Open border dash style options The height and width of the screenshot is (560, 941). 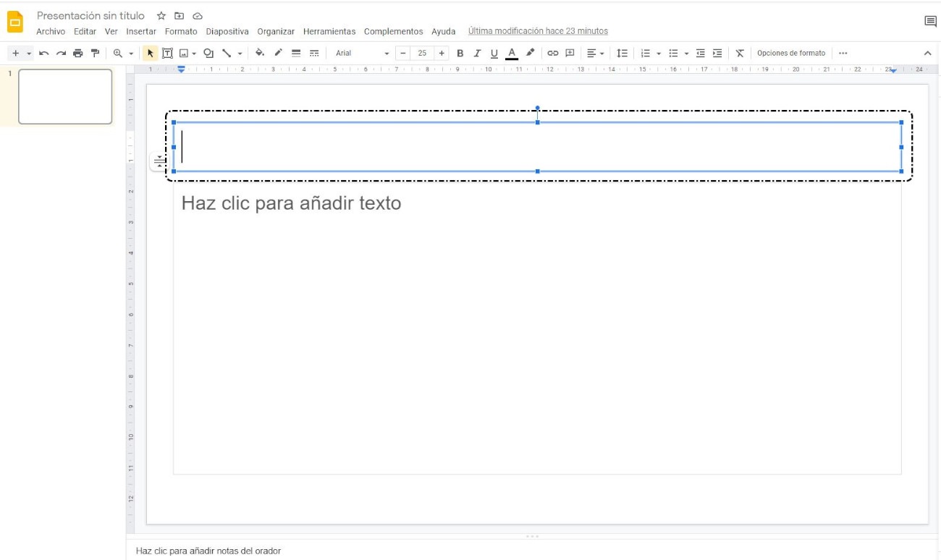314,54
